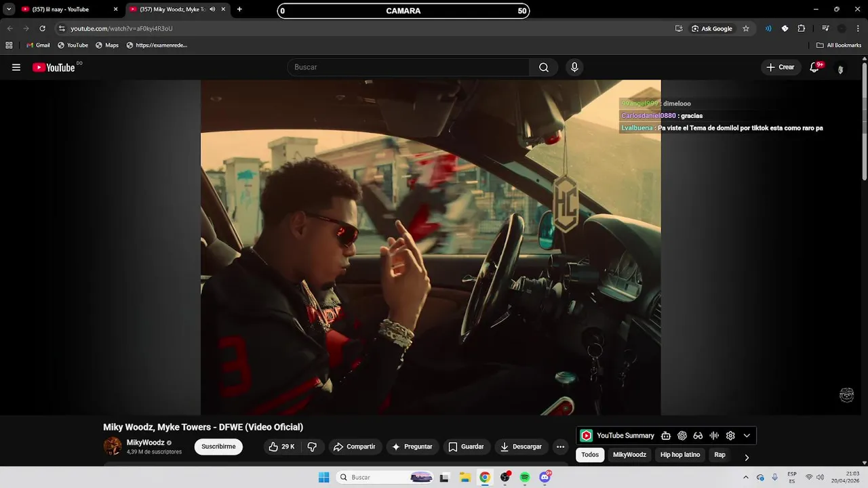Show hidden system tray icons chevron
Viewport: 868px width, 488px height.
[x=746, y=477]
